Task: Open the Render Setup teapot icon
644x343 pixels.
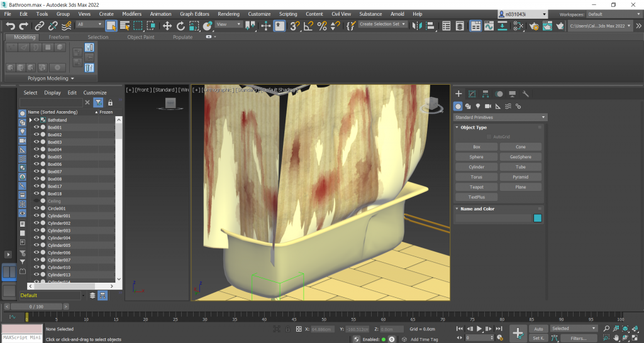Action: (533, 26)
